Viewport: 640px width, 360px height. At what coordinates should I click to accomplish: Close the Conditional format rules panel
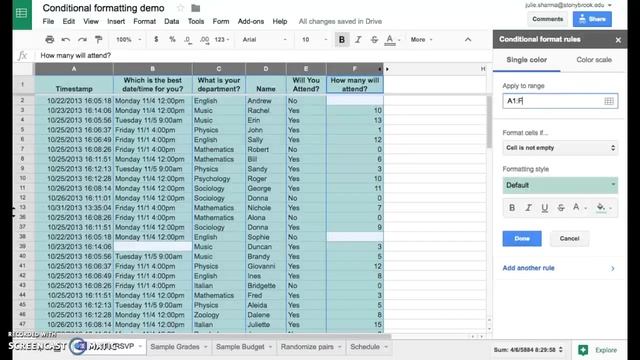pos(618,40)
